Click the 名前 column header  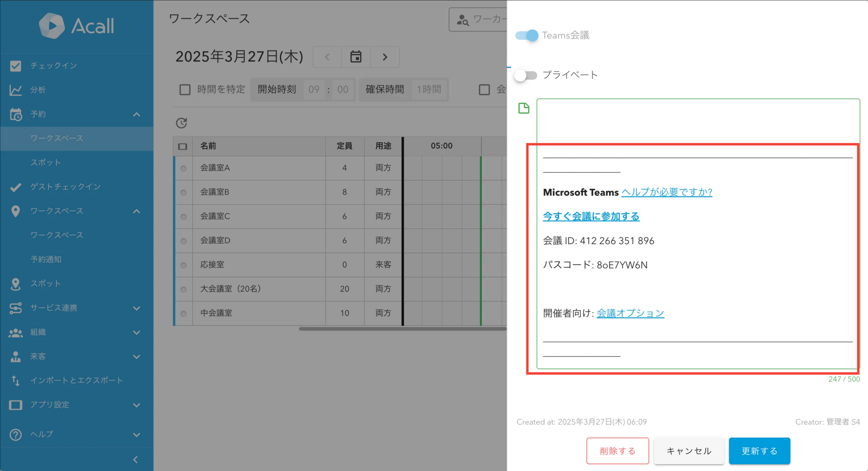(208, 146)
